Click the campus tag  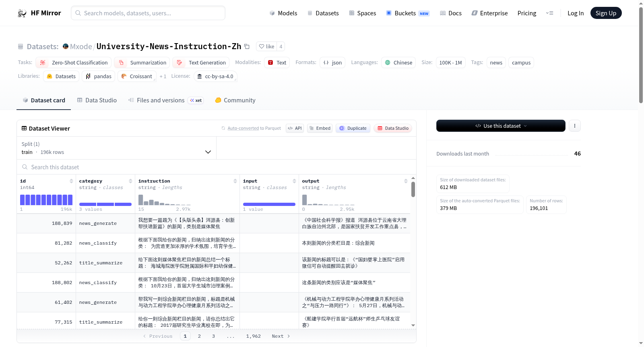(521, 62)
